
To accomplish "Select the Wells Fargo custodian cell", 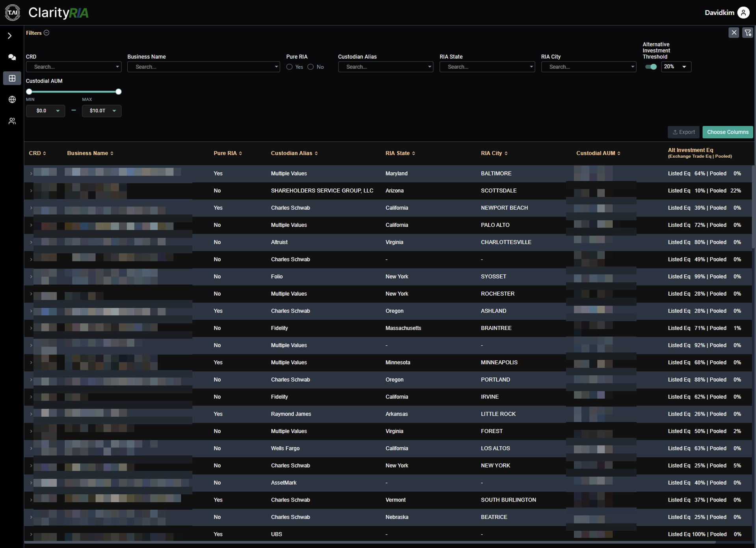I will (x=285, y=448).
